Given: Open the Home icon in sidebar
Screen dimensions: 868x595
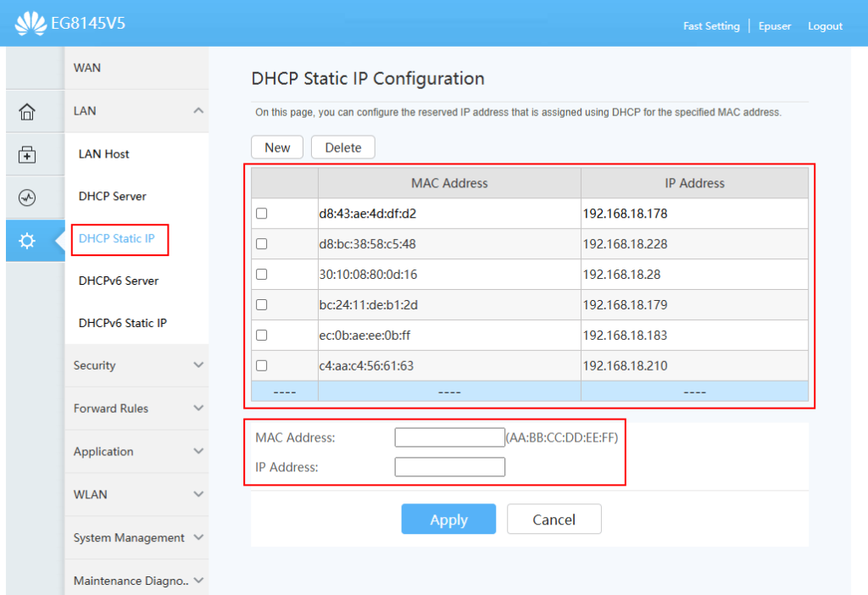Looking at the screenshot, I should (x=27, y=111).
